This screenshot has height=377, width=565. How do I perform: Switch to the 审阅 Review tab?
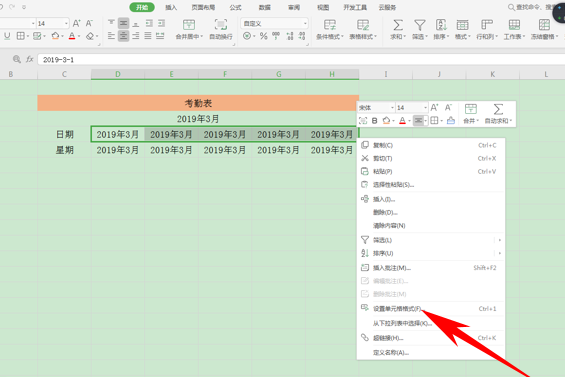tap(294, 7)
